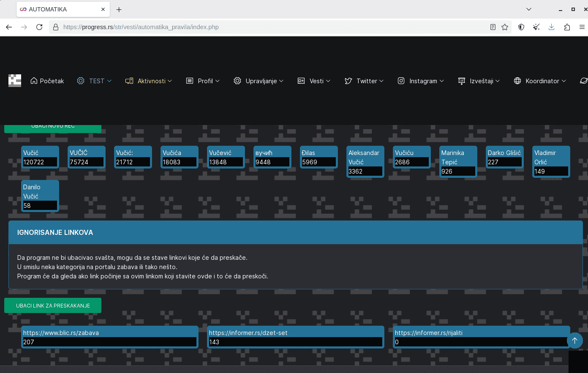Open the browser downloads icon

(551, 27)
